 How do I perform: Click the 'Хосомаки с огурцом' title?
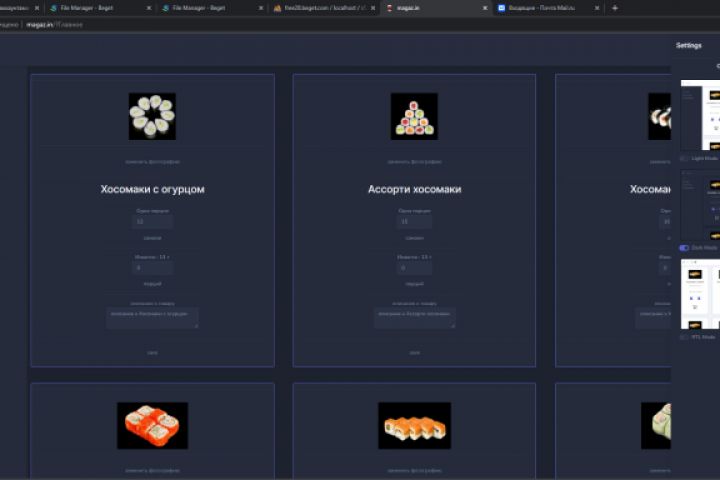[x=152, y=189]
